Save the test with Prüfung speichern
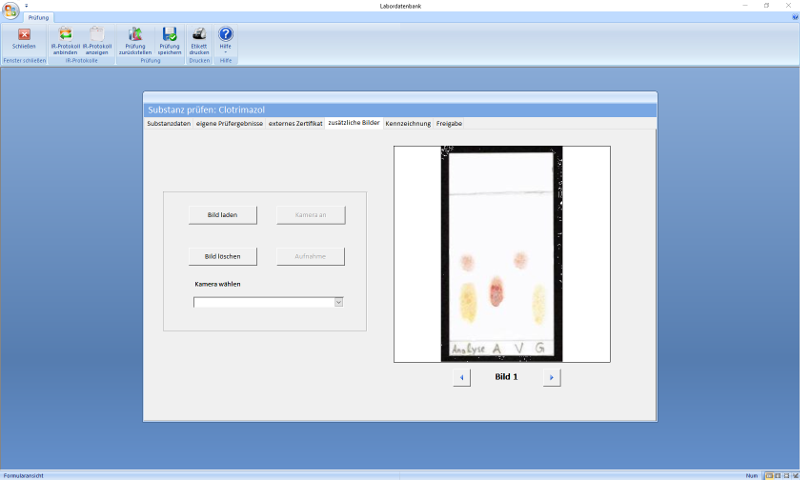800x480 pixels. [x=169, y=39]
